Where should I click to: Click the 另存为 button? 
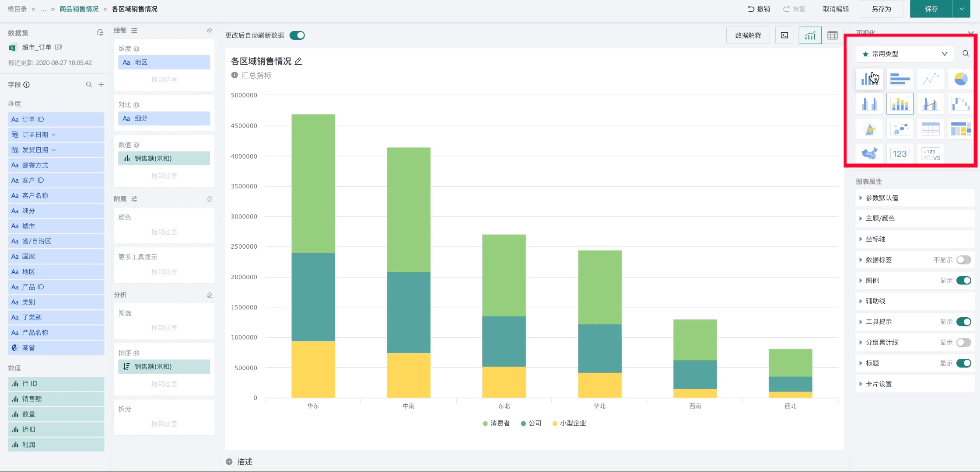tap(881, 9)
